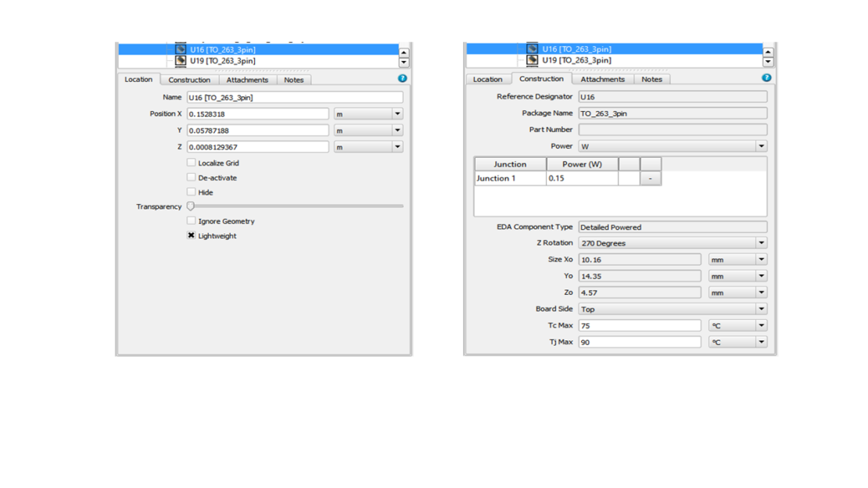Viewport: 868px width, 488px height.
Task: Click the Junction column header
Action: [510, 164]
